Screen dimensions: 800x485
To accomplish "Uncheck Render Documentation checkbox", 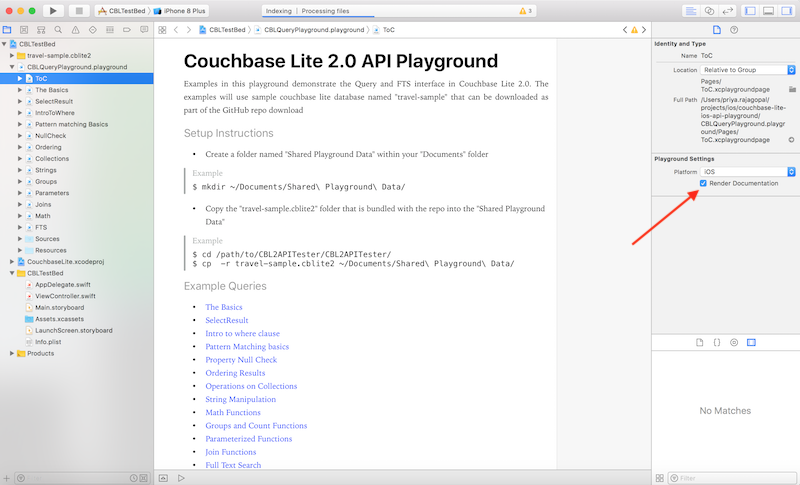I will click(703, 183).
